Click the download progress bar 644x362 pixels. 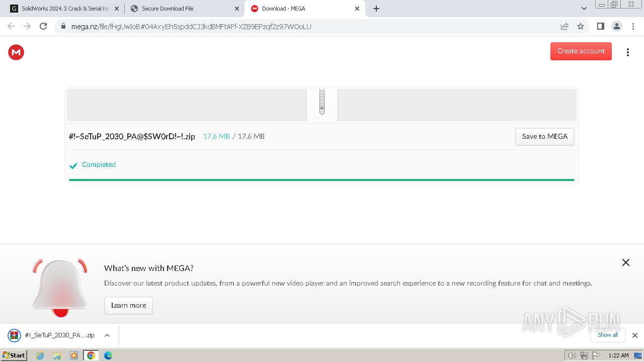pos(321,179)
